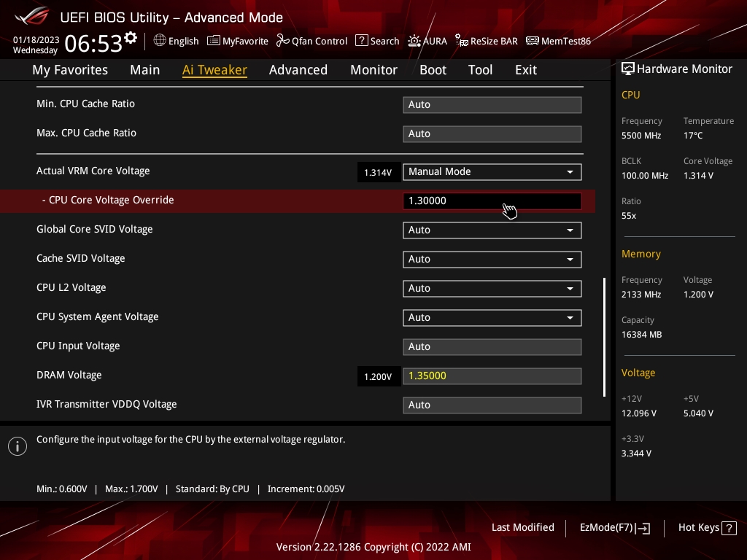
Task: Open the Qfan Control fan icon
Action: [282, 41]
